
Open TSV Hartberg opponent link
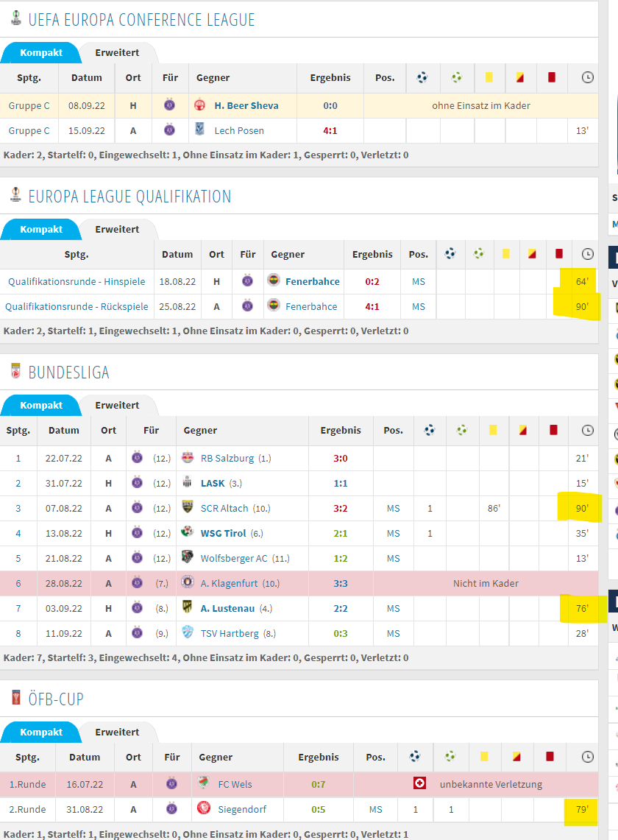point(230,634)
